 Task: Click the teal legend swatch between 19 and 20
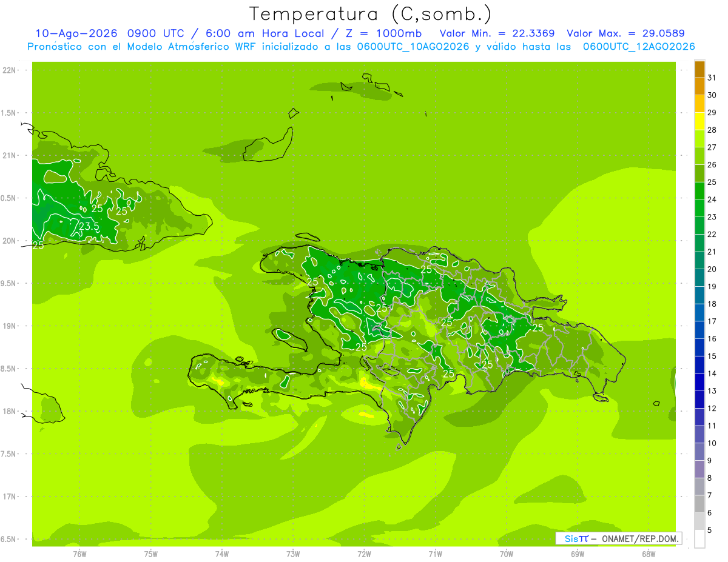click(699, 278)
